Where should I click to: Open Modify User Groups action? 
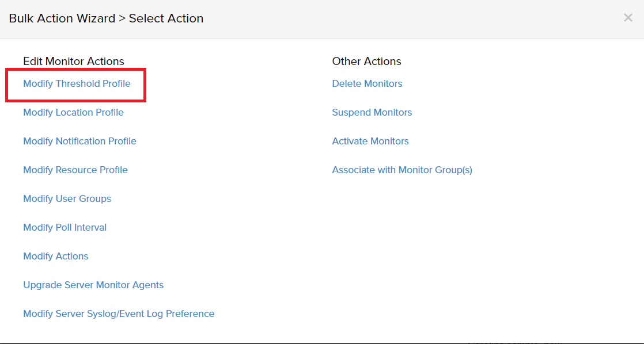tap(67, 199)
